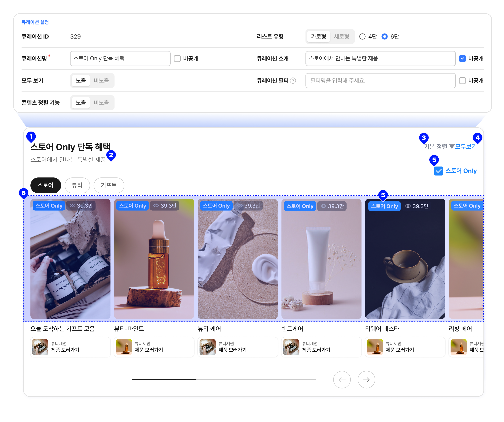Go to previous carousel slide arrow
The image size is (504, 422).
(342, 380)
